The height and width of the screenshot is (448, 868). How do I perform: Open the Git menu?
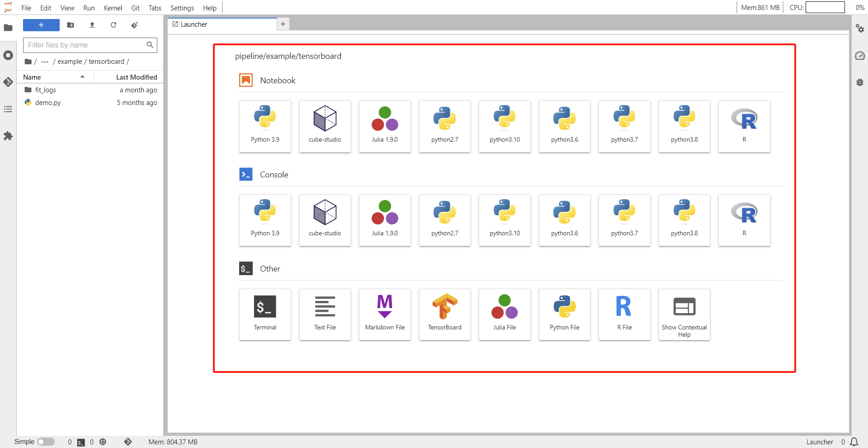pos(135,8)
